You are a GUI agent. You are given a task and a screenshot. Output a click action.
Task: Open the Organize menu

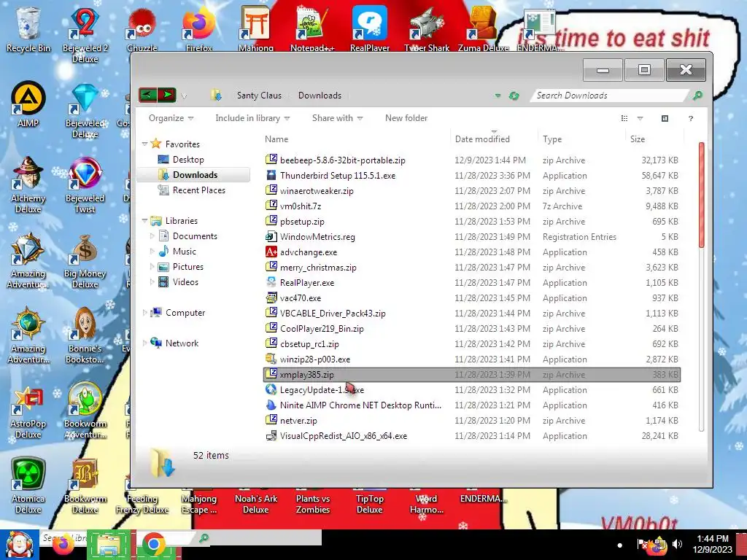[171, 118]
